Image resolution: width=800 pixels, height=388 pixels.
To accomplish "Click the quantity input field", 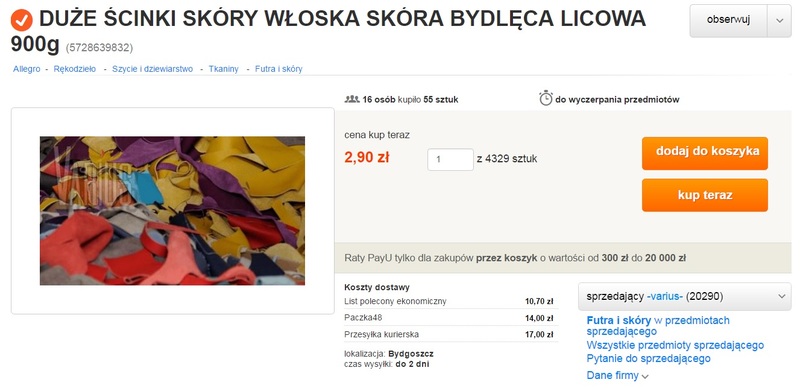I will coord(450,159).
